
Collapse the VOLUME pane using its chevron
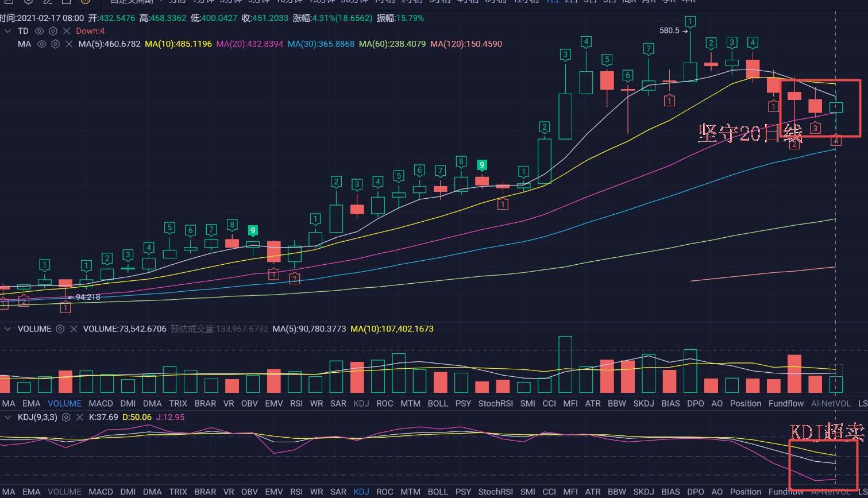[7, 329]
